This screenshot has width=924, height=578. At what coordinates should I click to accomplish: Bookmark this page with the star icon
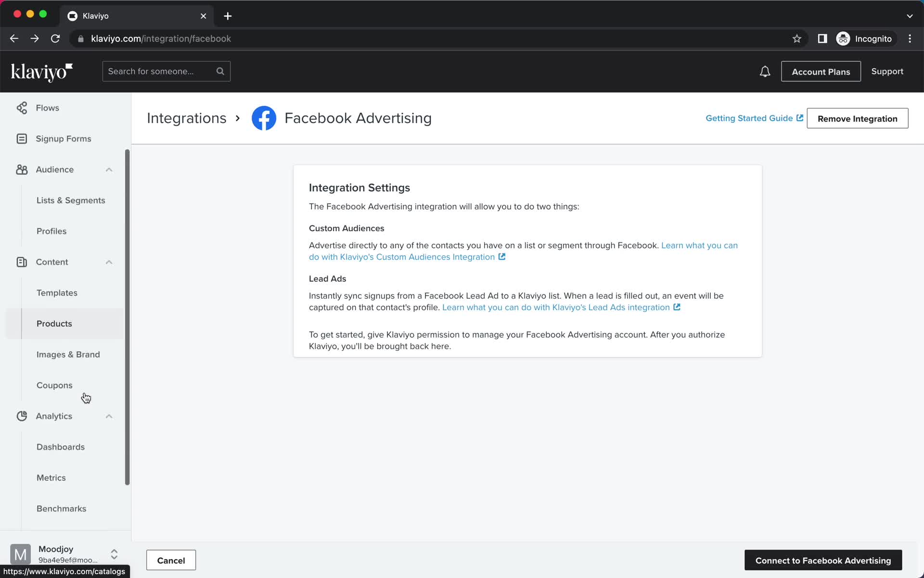click(797, 39)
